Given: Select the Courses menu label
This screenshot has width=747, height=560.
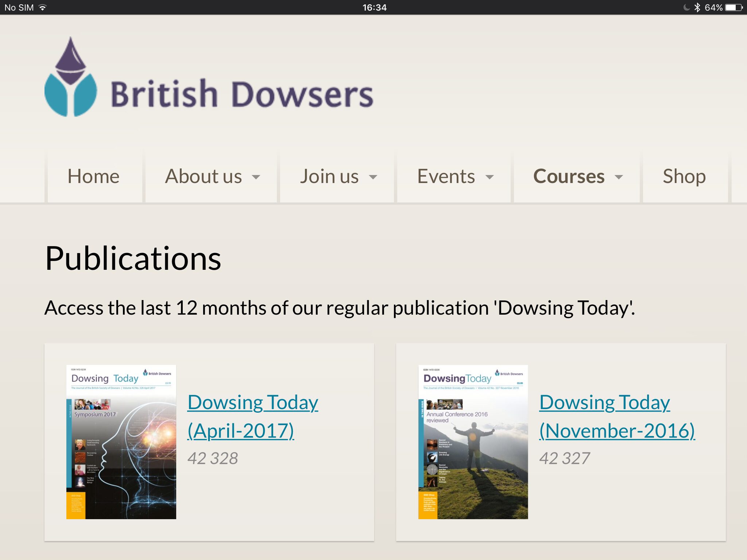Looking at the screenshot, I should coord(569,176).
